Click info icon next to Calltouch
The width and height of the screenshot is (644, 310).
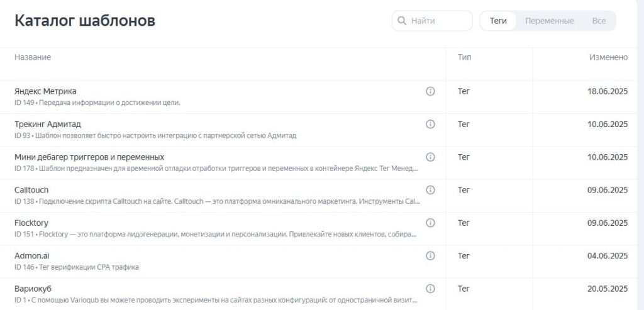click(x=430, y=190)
